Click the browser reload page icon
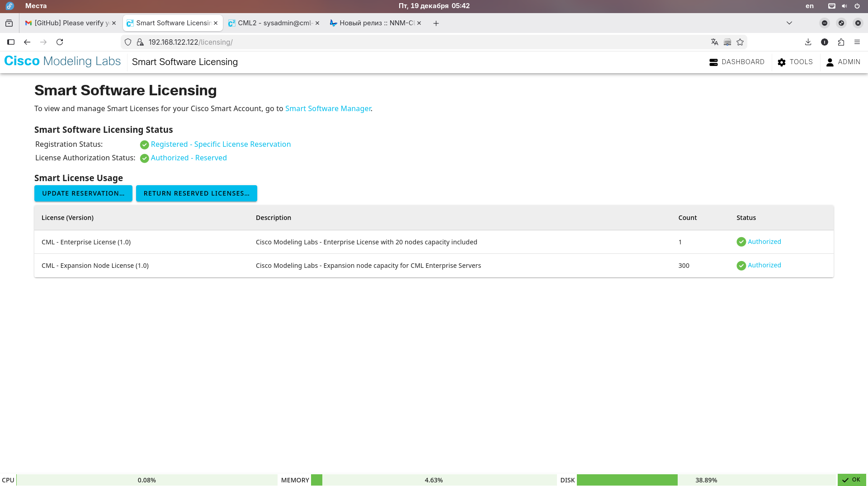 click(60, 42)
